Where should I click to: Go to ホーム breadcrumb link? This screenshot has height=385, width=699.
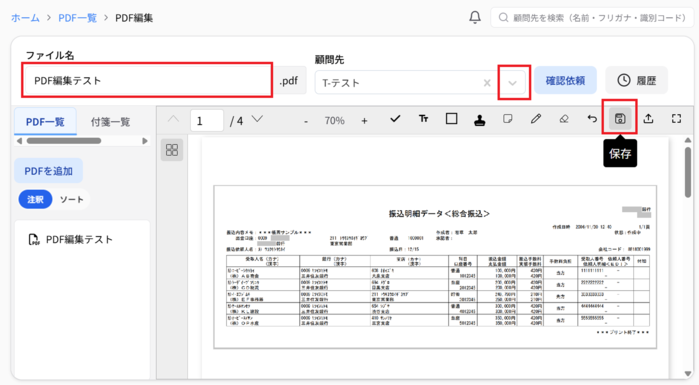coord(25,18)
